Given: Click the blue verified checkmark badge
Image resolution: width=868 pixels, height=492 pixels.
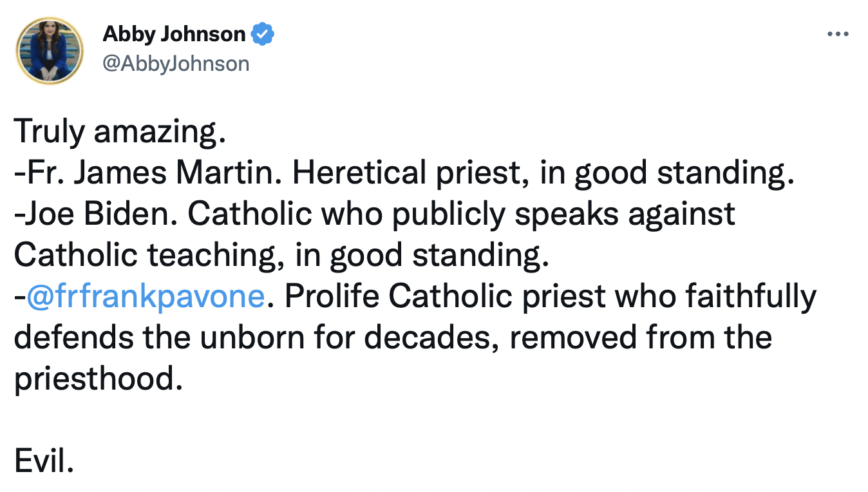Looking at the screenshot, I should (x=263, y=34).
